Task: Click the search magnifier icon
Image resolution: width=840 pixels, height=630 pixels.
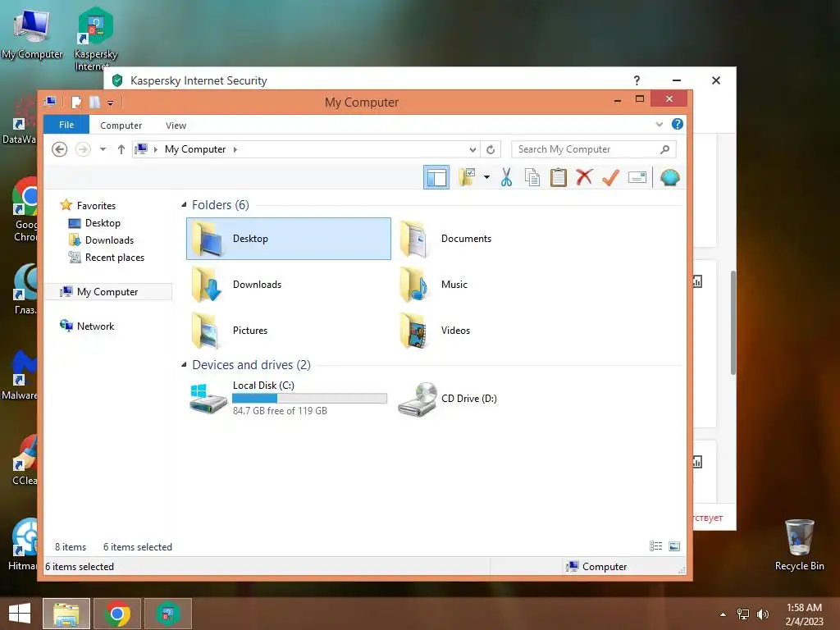Action: (x=664, y=149)
